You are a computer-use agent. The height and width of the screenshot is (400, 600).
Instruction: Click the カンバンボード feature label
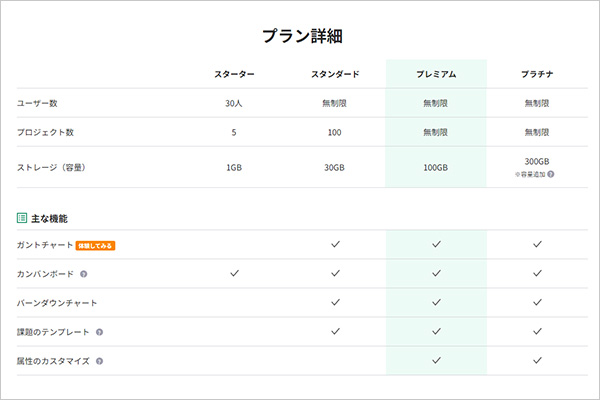pos(45,274)
